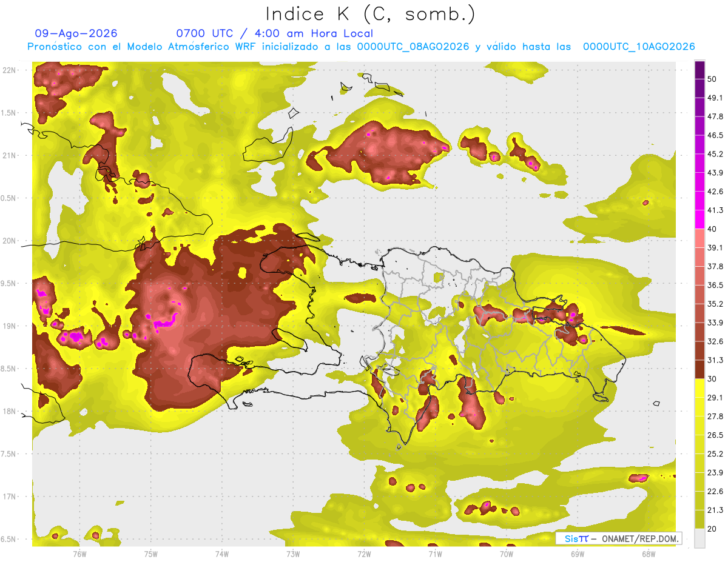Select the date "09-Ago-2026"
The height and width of the screenshot is (562, 728).
point(76,33)
